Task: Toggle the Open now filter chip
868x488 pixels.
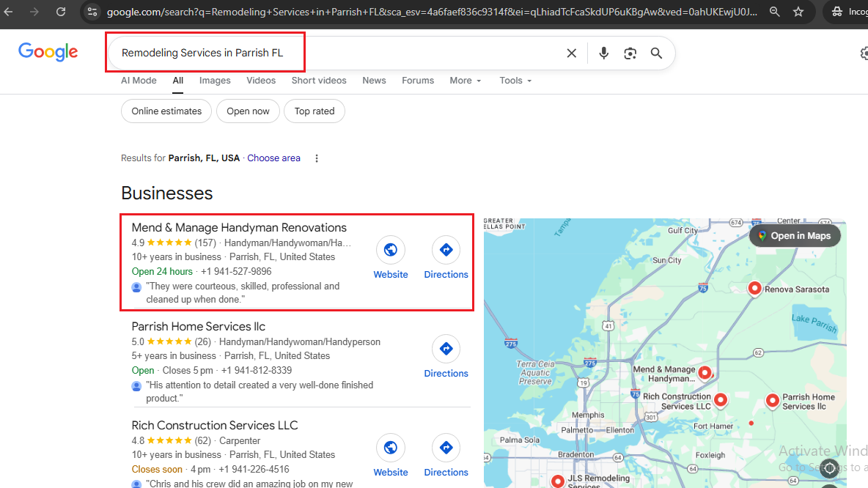Action: click(248, 111)
